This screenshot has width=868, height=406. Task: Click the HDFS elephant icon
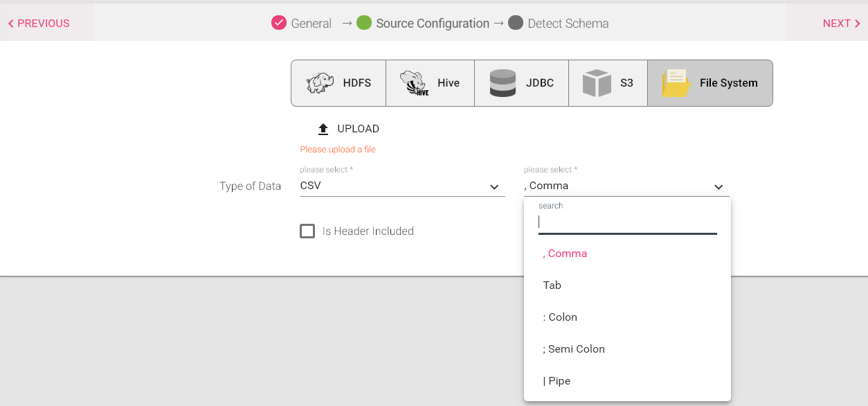pos(320,83)
